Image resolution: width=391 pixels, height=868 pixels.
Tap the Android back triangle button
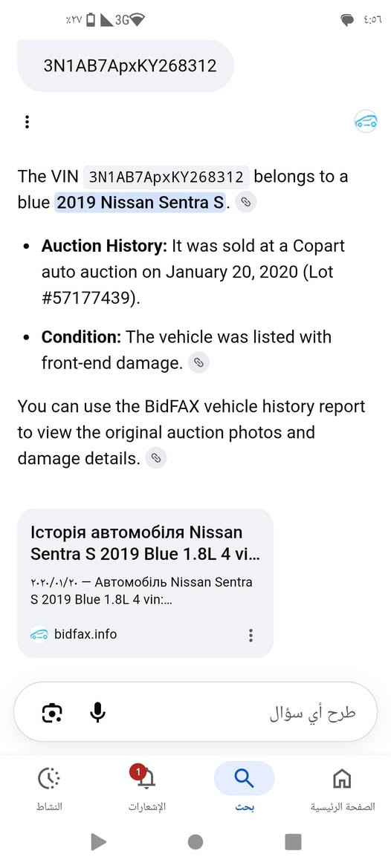(x=98, y=842)
